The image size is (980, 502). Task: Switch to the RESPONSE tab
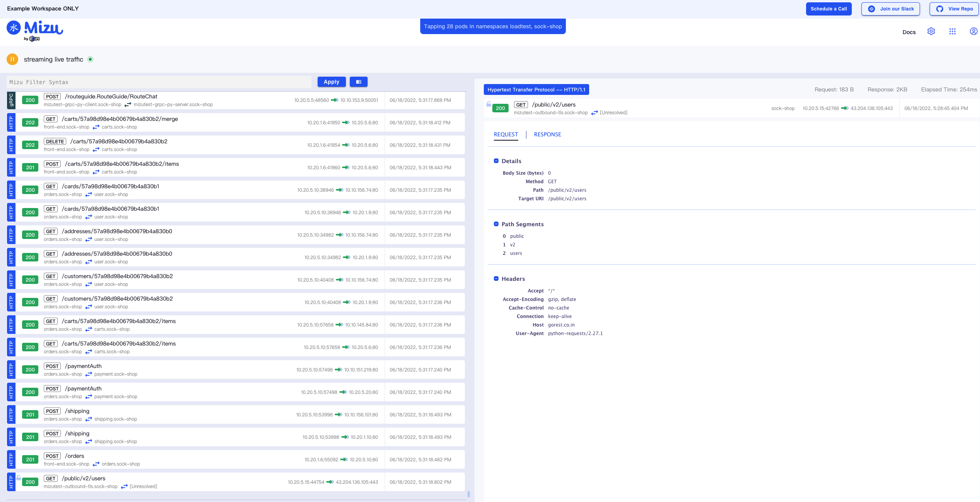pos(547,134)
